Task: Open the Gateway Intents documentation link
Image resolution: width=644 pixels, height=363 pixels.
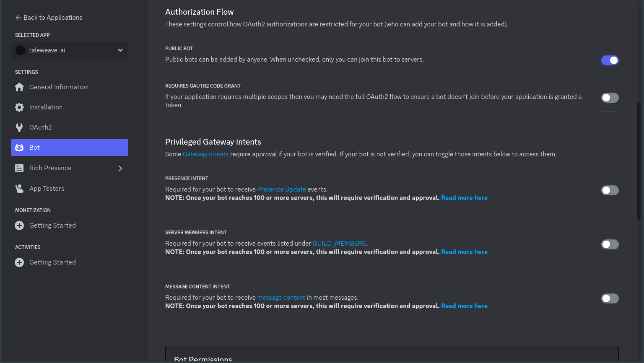Action: (205, 154)
